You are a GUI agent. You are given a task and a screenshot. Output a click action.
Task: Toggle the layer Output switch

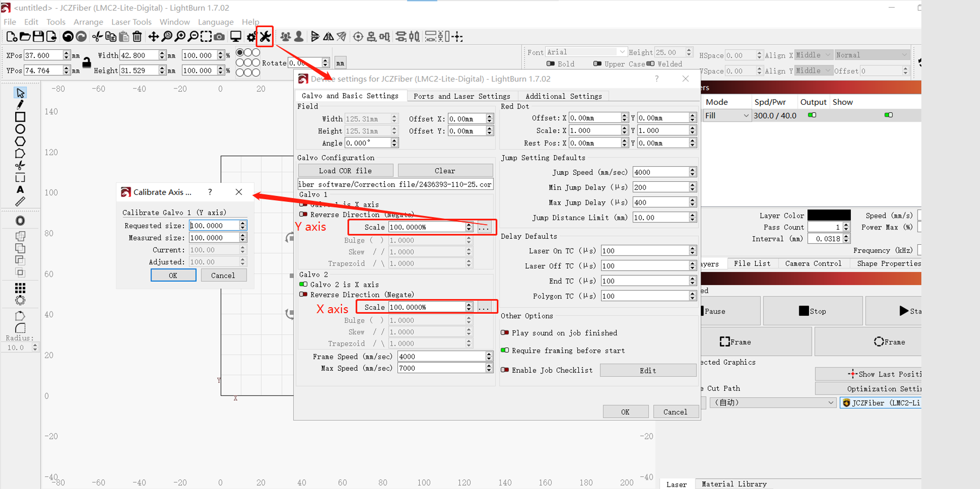click(812, 115)
